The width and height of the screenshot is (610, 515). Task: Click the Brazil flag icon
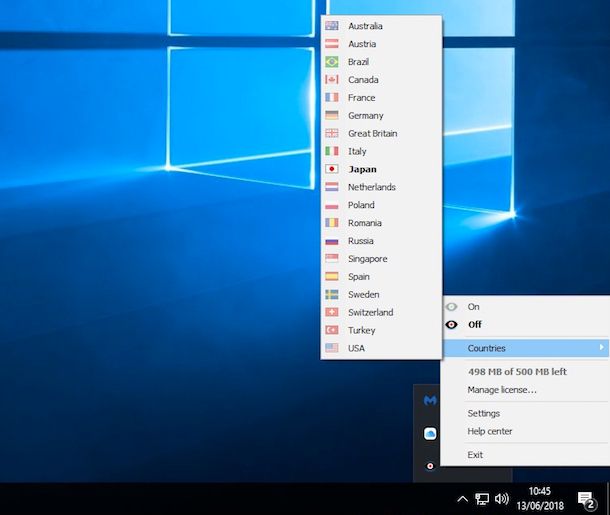click(332, 61)
